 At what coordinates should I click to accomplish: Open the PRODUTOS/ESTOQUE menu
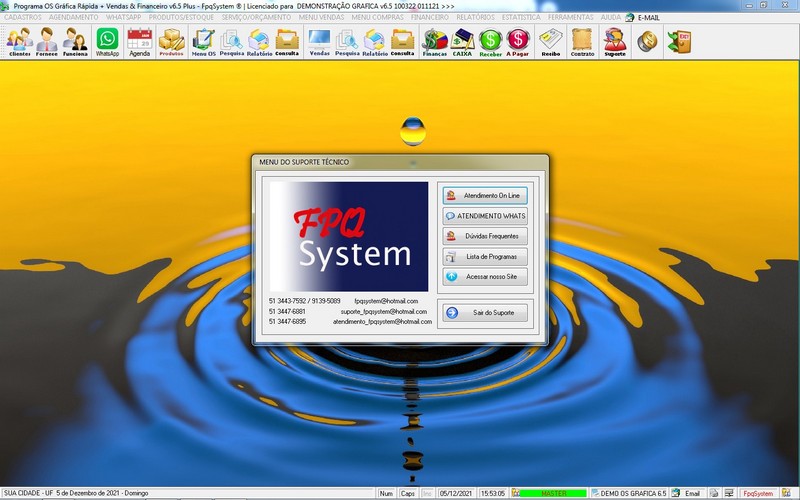tap(181, 17)
